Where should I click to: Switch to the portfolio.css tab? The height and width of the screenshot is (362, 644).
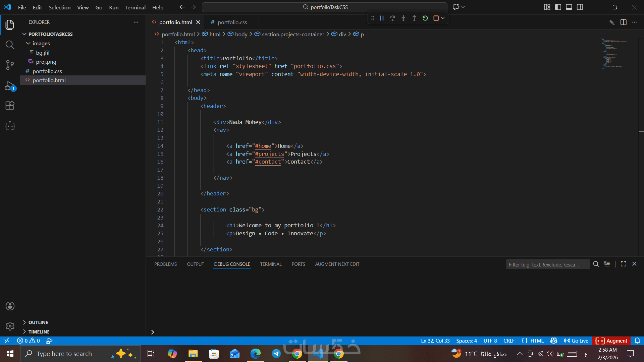pyautogui.click(x=232, y=22)
